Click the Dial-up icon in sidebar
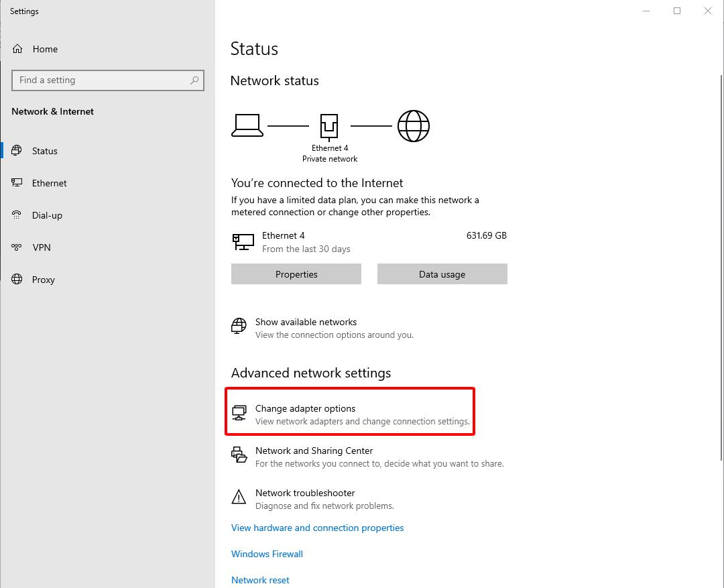 pyautogui.click(x=17, y=215)
